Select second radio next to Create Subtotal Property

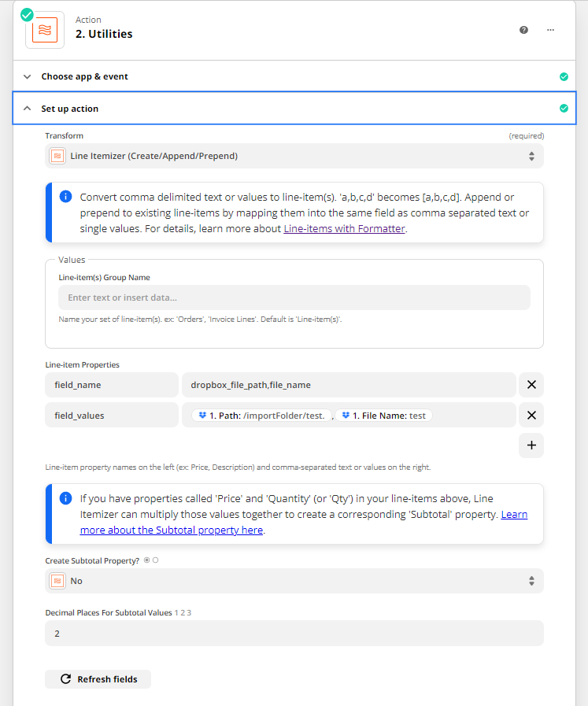(x=155, y=560)
